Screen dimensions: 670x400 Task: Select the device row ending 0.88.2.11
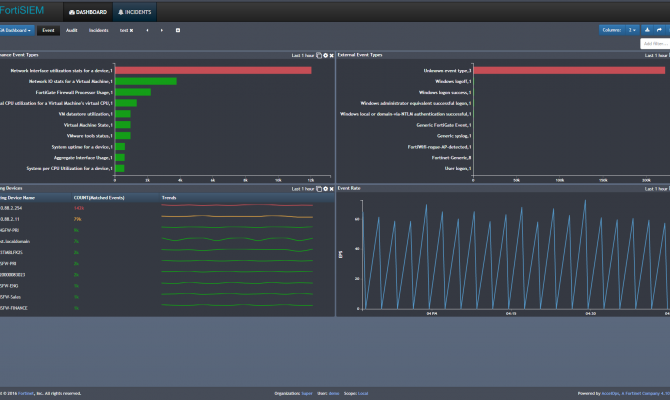(167, 219)
